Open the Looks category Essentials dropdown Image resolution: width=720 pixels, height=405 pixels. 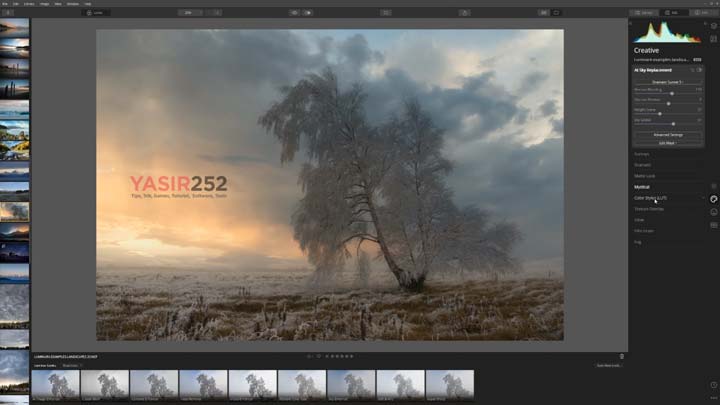(x=73, y=366)
